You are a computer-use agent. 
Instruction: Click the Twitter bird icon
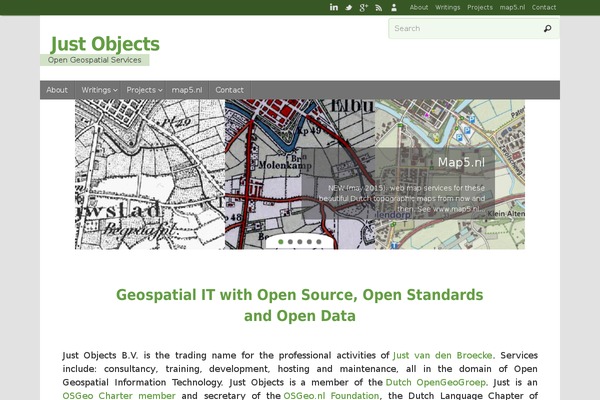[349, 7]
